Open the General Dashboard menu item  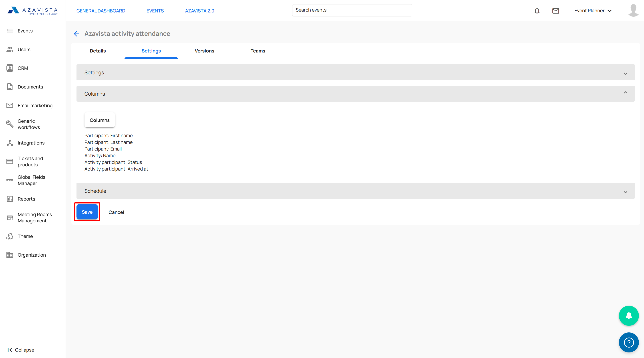pos(101,11)
